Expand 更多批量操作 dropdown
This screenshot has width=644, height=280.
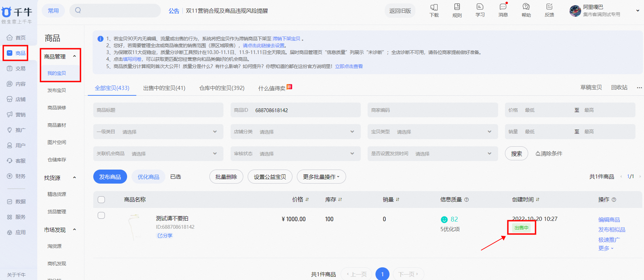coord(321,177)
